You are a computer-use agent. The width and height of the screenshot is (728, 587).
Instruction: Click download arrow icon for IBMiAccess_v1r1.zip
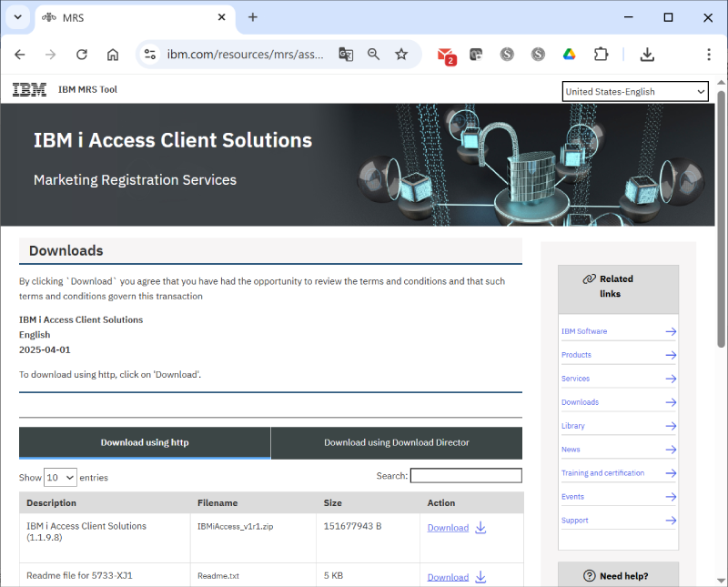point(480,528)
